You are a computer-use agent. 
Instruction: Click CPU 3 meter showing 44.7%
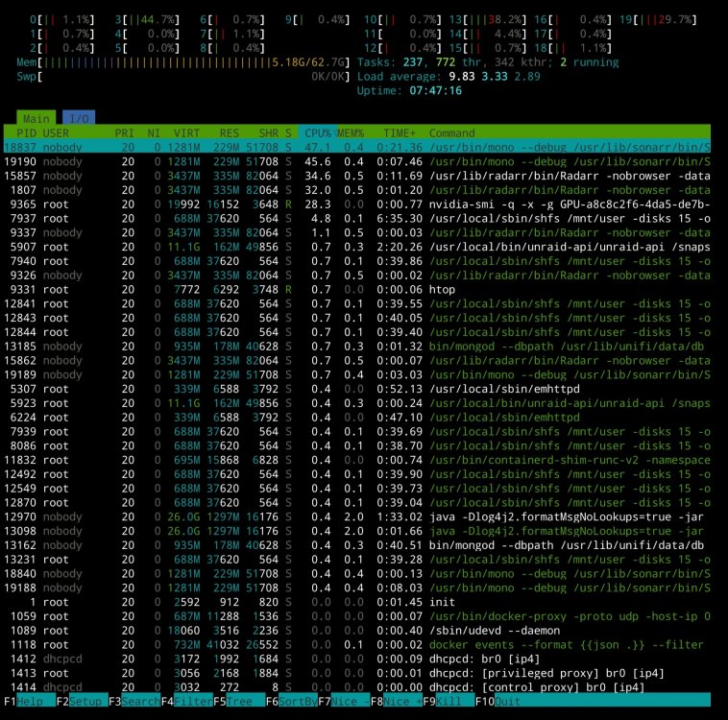coord(147,19)
